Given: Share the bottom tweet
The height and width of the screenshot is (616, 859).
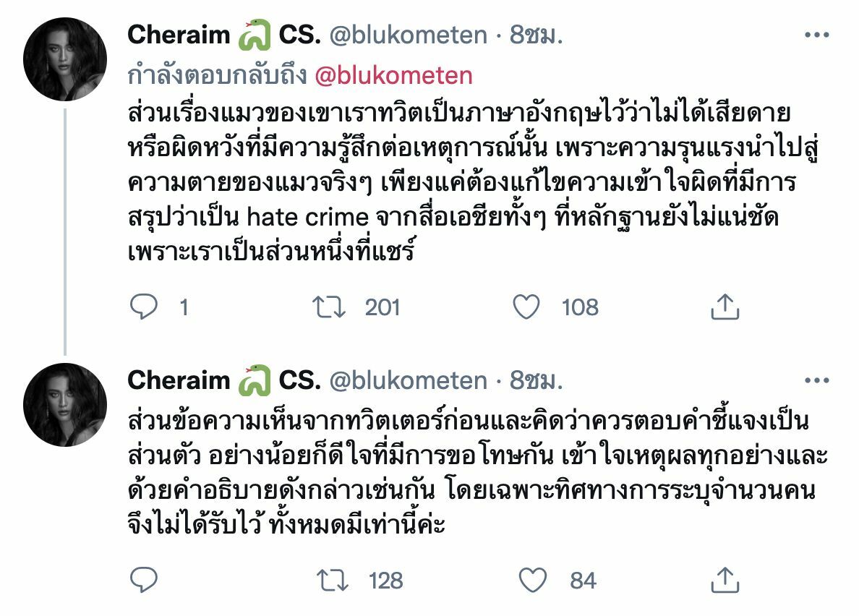Looking at the screenshot, I should [x=724, y=579].
